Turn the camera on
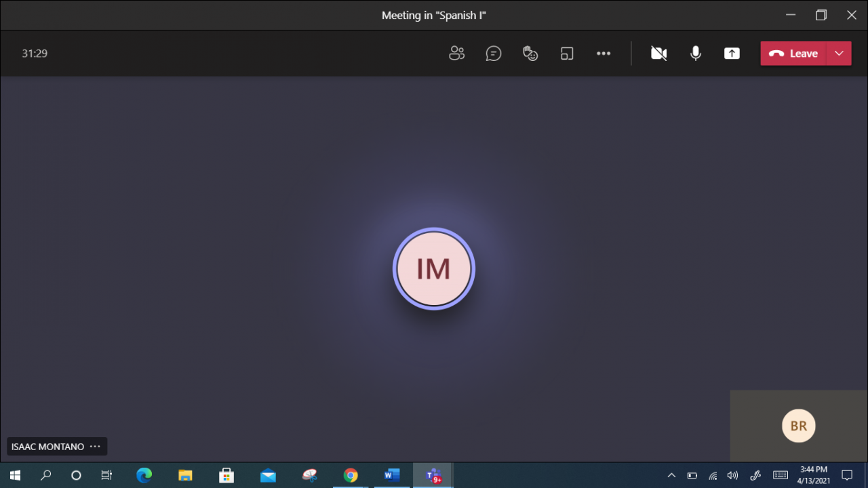Viewport: 868px width, 488px height. 658,54
